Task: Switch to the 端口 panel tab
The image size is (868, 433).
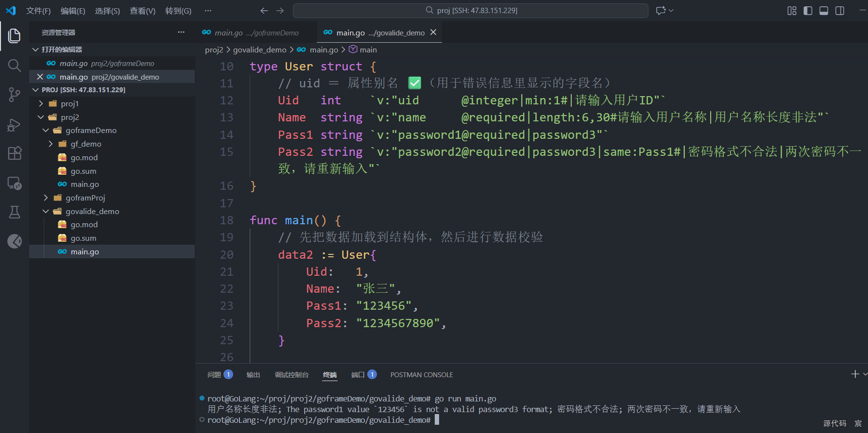Action: point(364,374)
